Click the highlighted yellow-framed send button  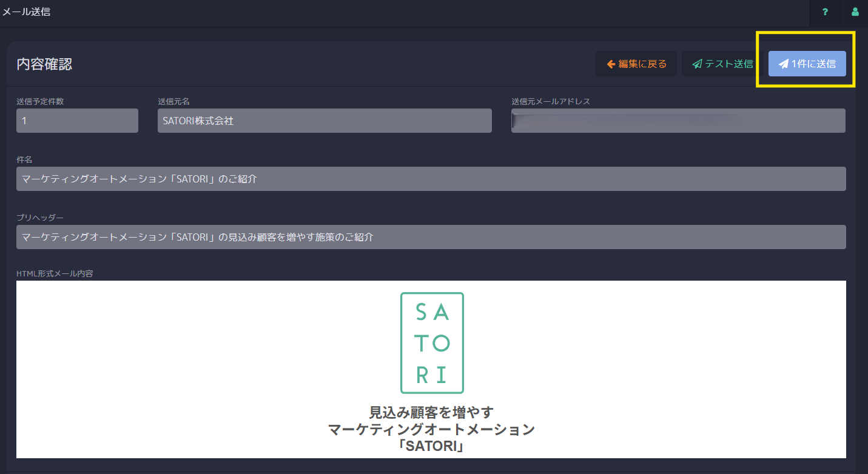click(x=807, y=63)
